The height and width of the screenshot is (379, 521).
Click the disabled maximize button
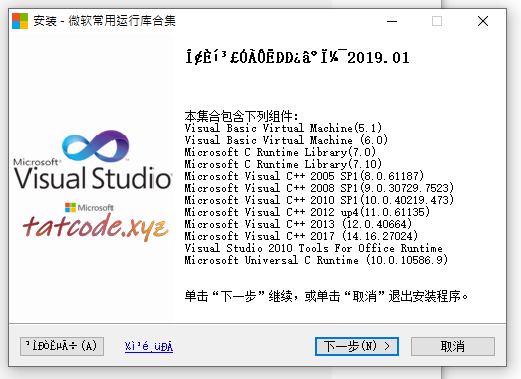coord(437,21)
